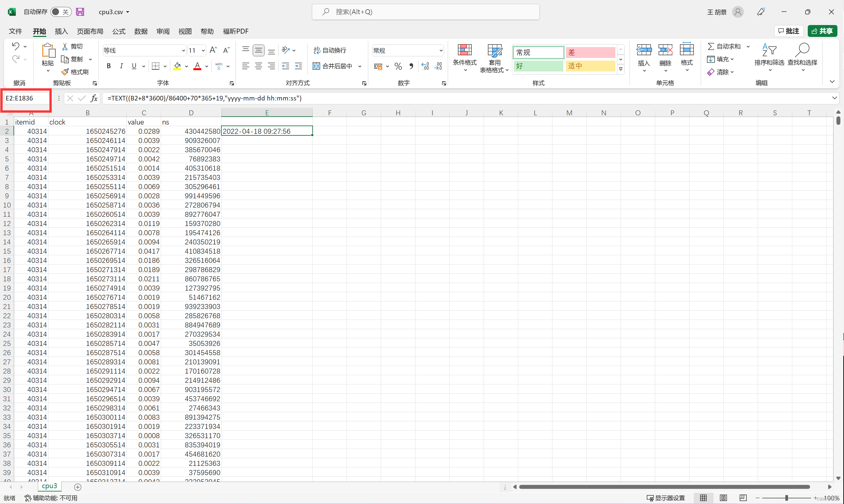Click the Merge and Center icon
Viewport: 844px width, 504px height.
pos(316,66)
